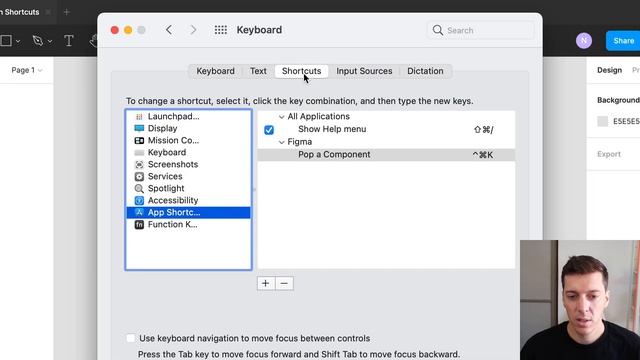Select the Pop a Component shortcut row
Screen dimensions: 640x360
[386, 155]
